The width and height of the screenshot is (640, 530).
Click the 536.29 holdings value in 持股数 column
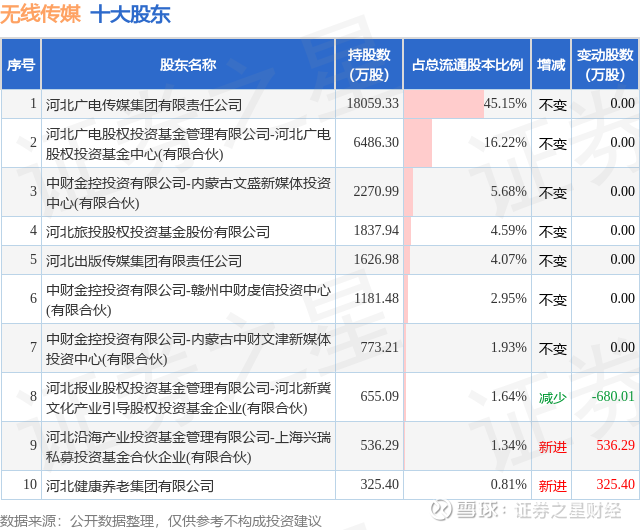pos(379,445)
